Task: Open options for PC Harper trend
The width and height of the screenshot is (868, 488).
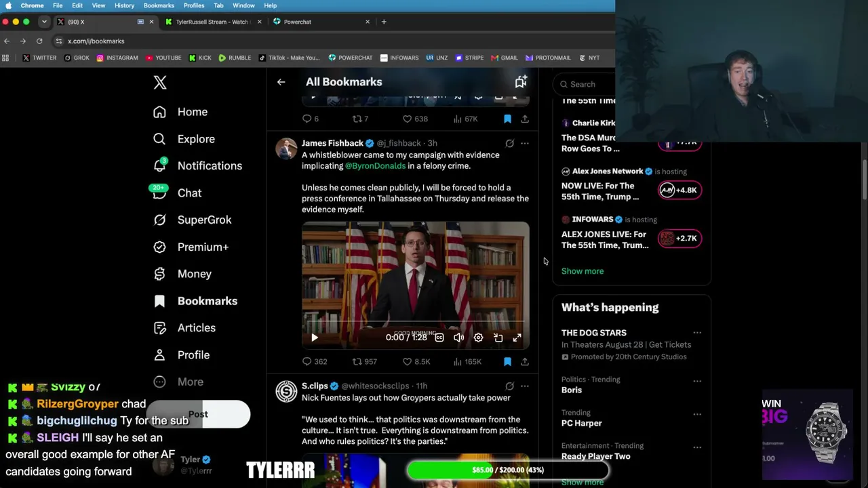Action: coord(697,414)
